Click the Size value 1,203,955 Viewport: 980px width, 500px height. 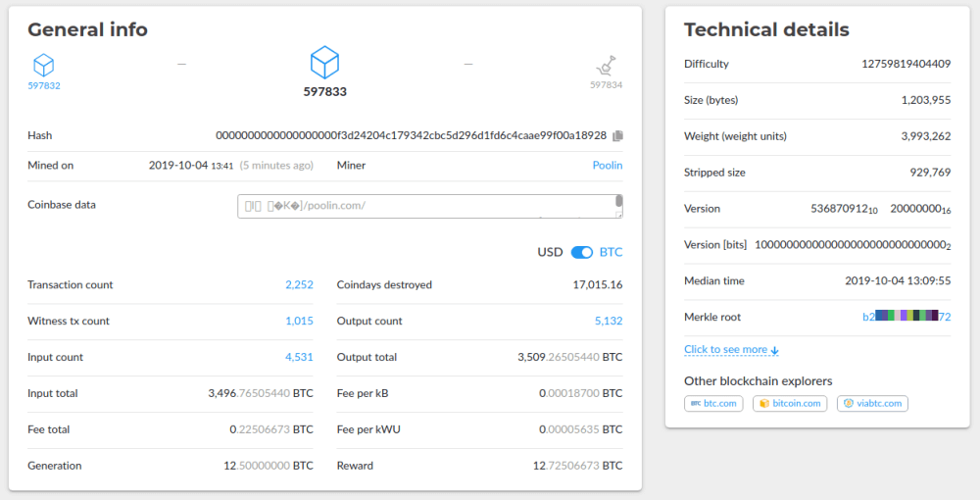click(x=926, y=100)
